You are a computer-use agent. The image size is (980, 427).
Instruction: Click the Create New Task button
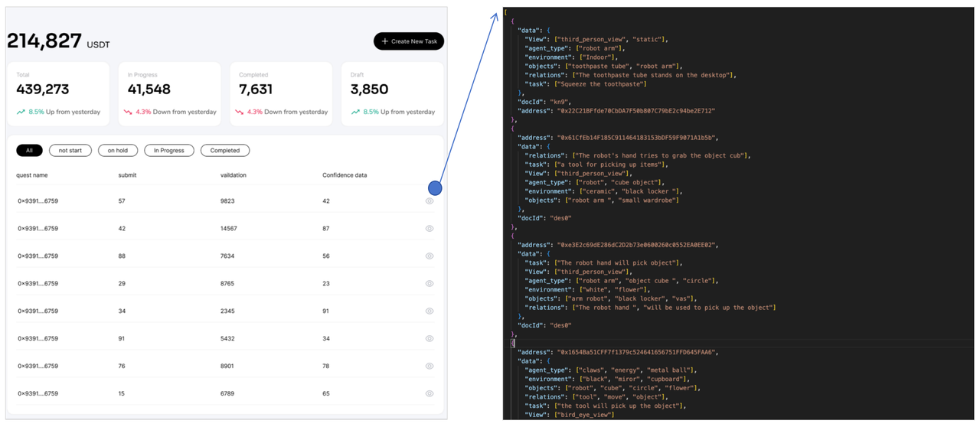coord(409,41)
